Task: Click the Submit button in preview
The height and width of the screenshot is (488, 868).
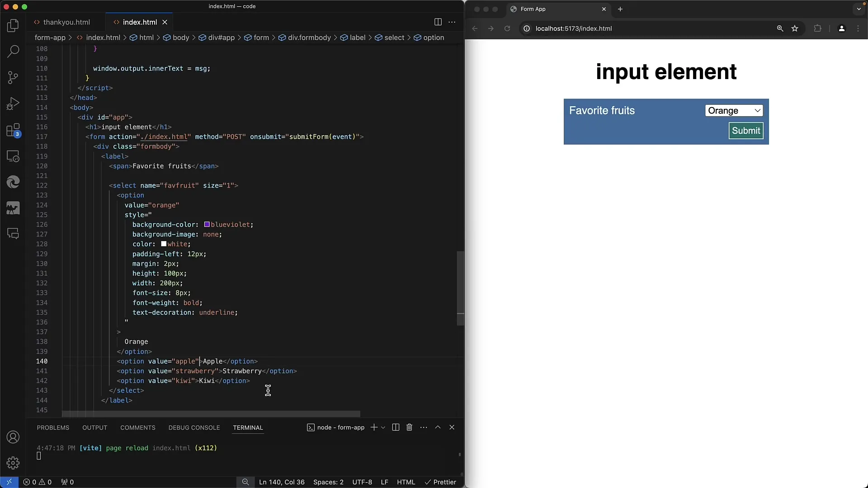Action: point(746,131)
